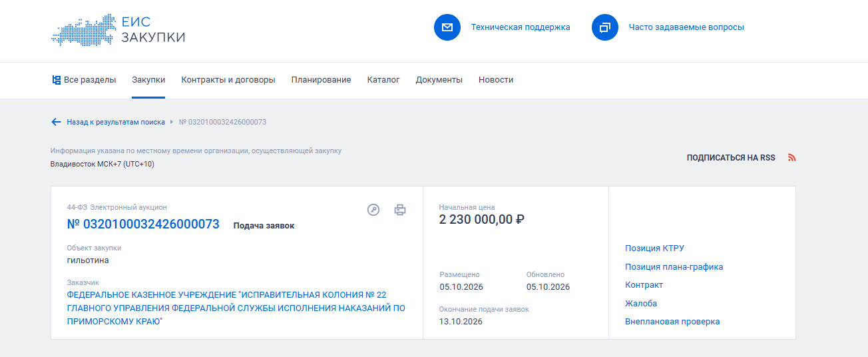Viewport: 868px width, 357px height.
Task: Click the Техническая поддержка link
Action: [521, 27]
